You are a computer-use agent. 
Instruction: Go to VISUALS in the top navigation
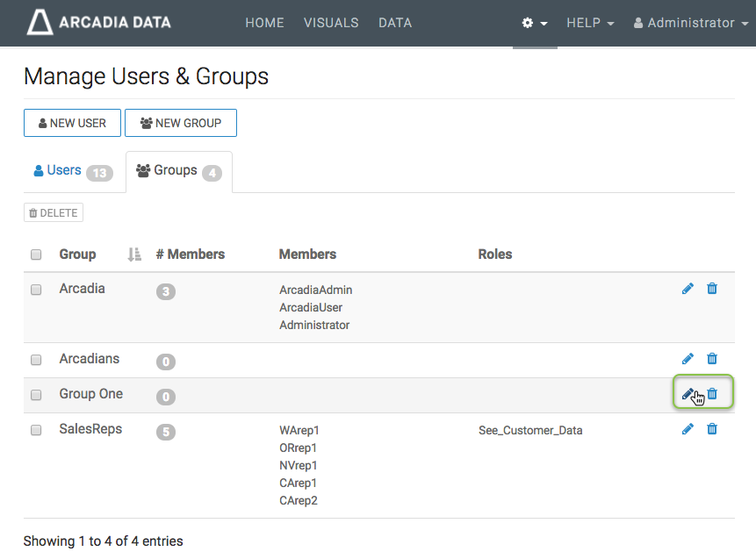click(331, 23)
